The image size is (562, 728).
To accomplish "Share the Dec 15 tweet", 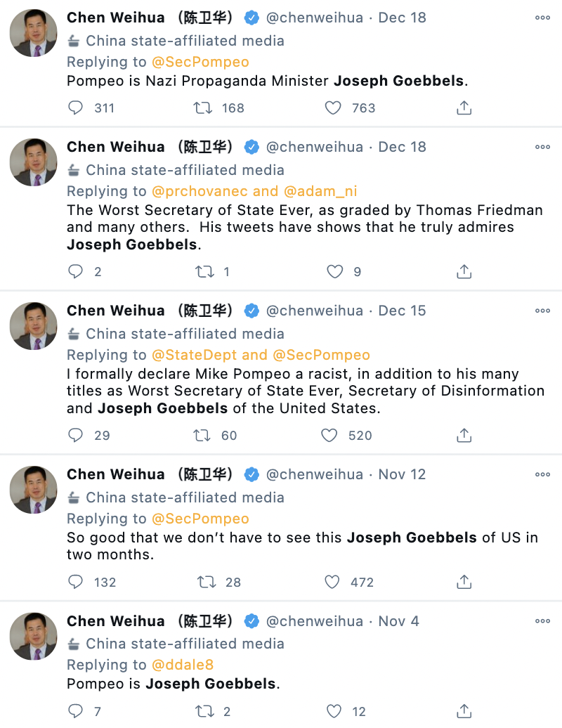I will coord(464,436).
